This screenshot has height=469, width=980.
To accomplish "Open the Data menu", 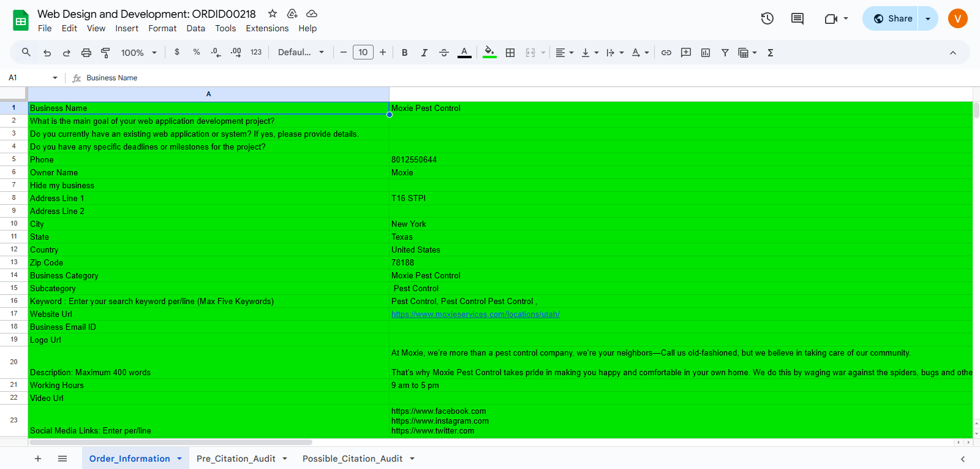I will (x=196, y=28).
